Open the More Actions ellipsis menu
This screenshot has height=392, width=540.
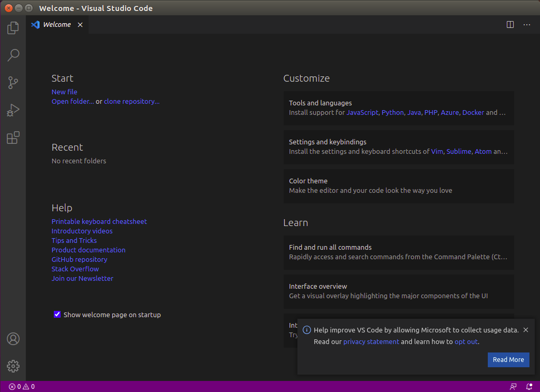527,25
